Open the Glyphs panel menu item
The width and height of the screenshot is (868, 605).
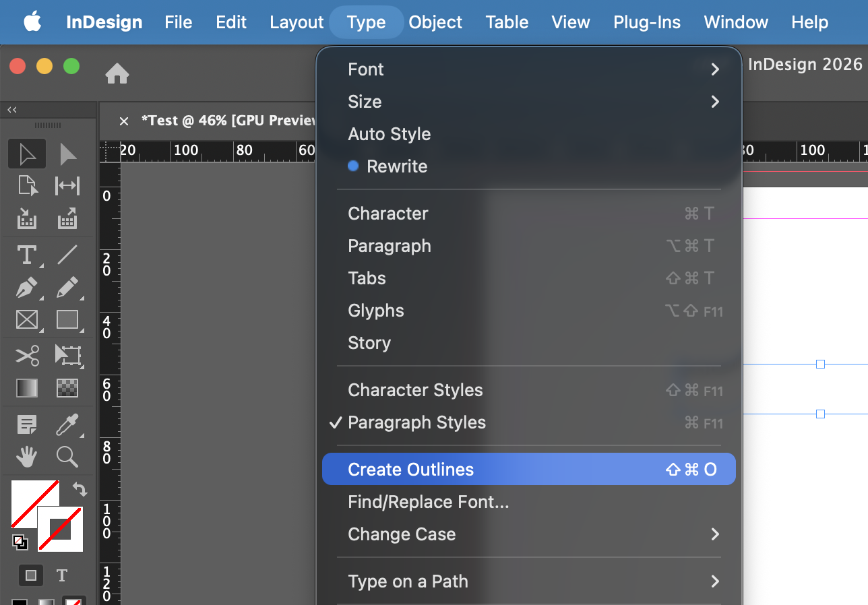(529, 311)
